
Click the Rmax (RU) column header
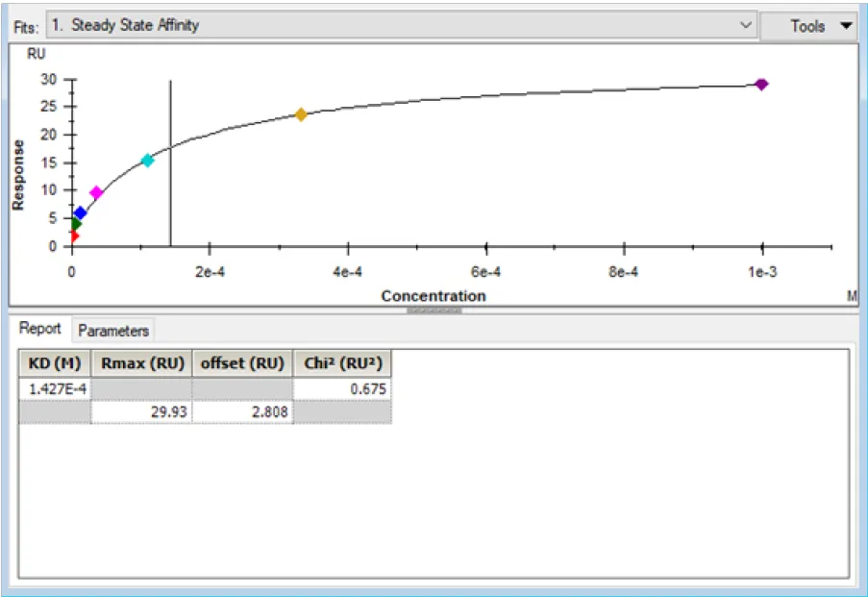click(141, 362)
